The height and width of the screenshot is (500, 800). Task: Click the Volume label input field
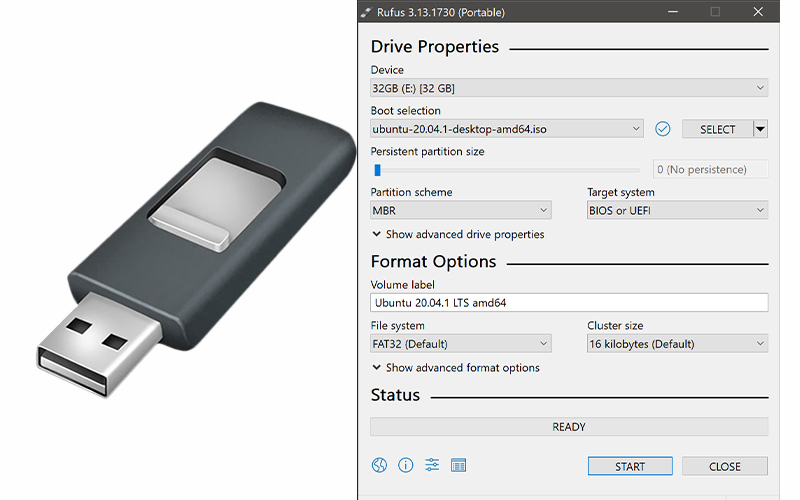point(569,303)
